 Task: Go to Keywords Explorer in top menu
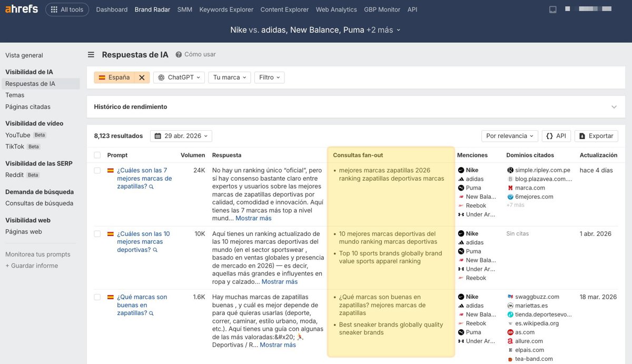coord(226,9)
